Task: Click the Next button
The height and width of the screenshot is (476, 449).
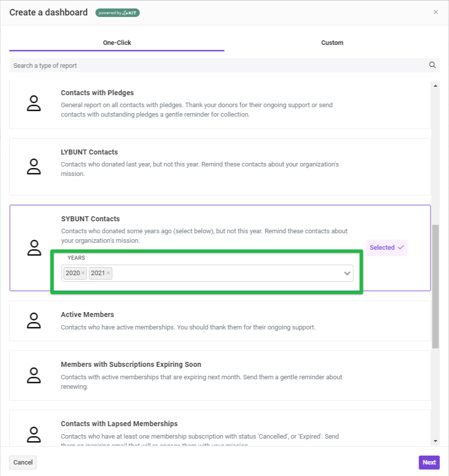Action: pos(429,463)
